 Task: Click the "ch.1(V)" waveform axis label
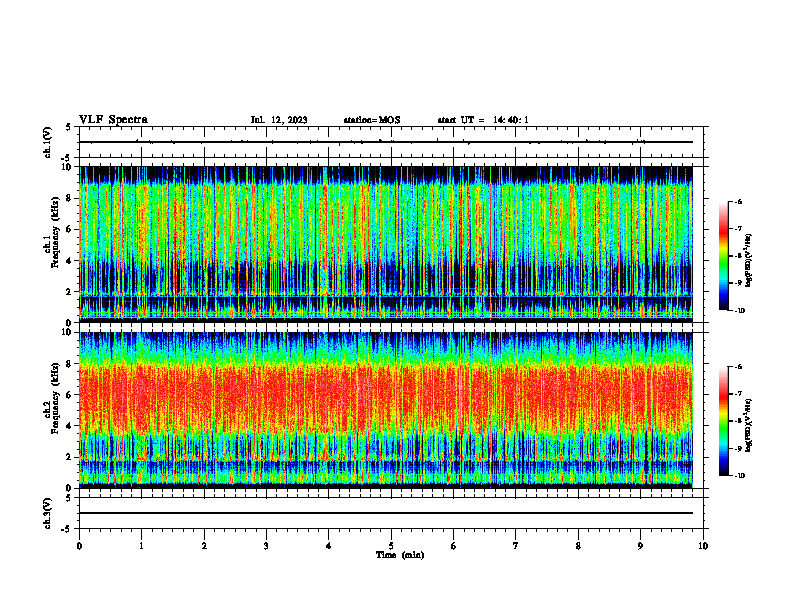(48, 142)
